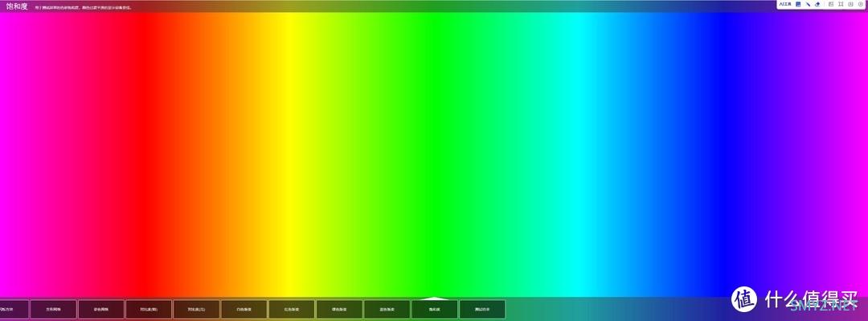Open the 对比度(暗) test button
Viewport: 868px width, 321px height.
pyautogui.click(x=149, y=310)
